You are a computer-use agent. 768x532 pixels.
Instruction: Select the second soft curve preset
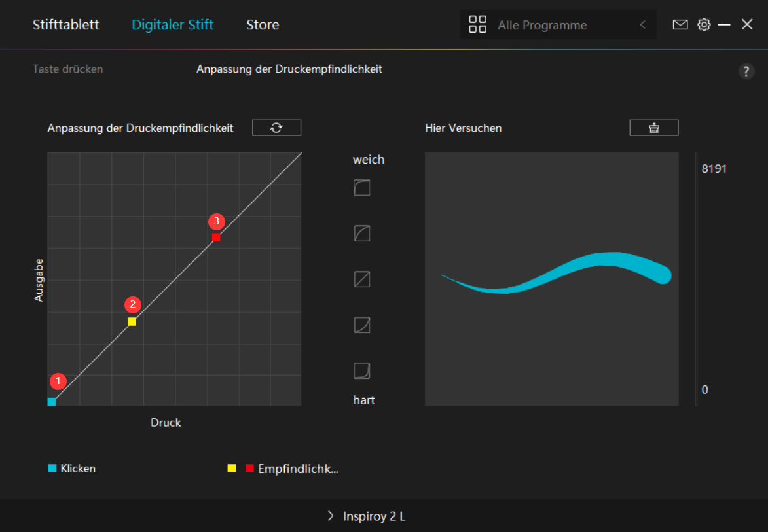(362, 233)
